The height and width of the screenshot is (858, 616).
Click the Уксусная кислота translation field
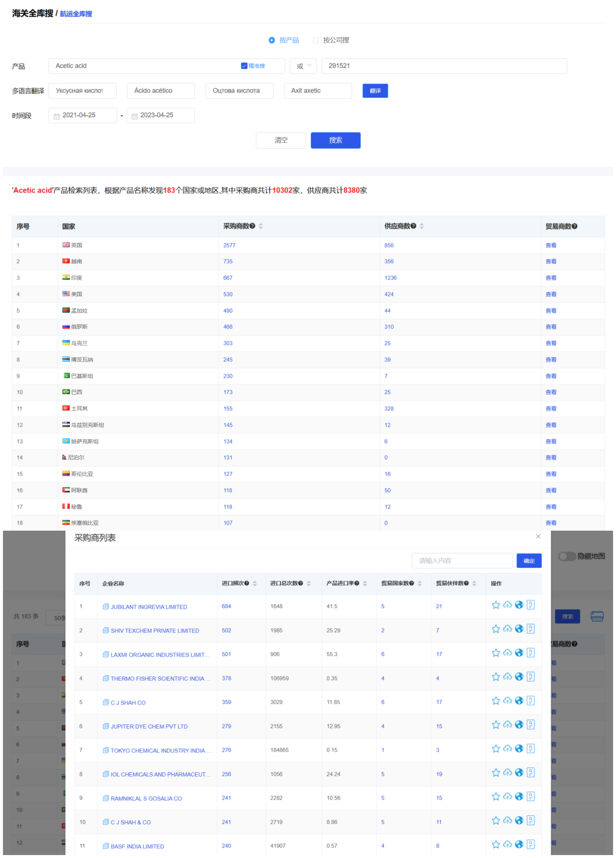pos(83,91)
